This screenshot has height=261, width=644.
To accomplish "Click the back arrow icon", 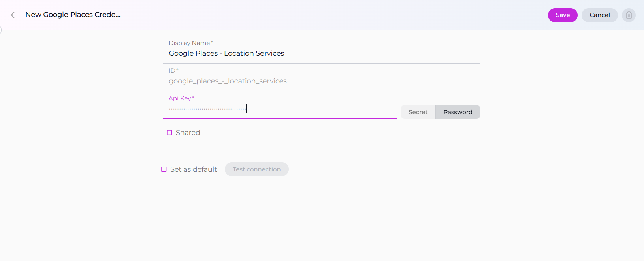I will pos(15,15).
